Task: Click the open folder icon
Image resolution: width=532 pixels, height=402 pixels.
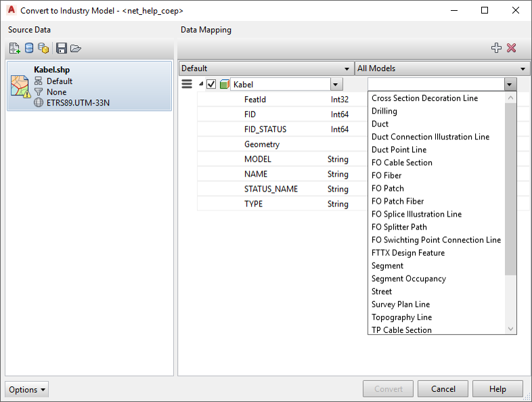Action: 75,48
